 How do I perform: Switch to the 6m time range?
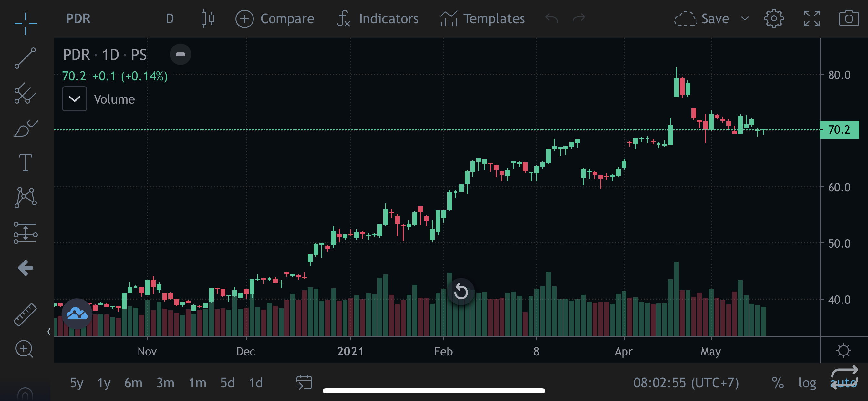click(133, 383)
